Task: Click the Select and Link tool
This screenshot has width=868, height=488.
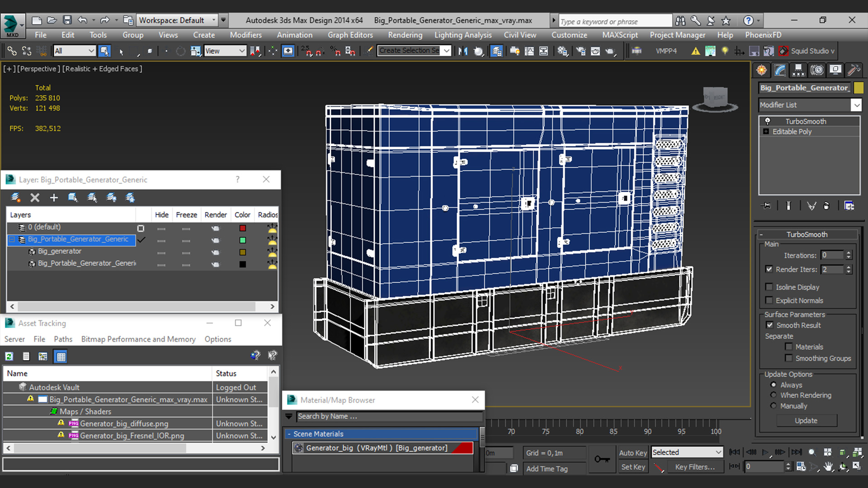Action: tap(12, 51)
